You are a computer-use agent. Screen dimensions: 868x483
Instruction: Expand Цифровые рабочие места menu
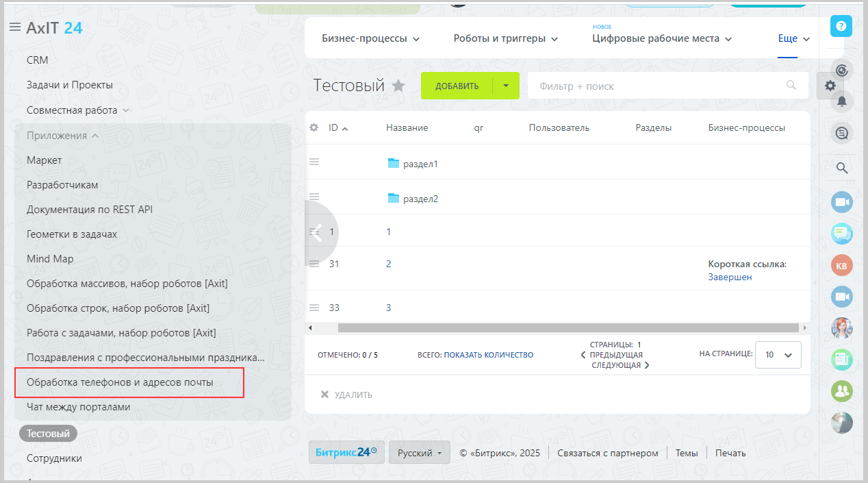(662, 38)
